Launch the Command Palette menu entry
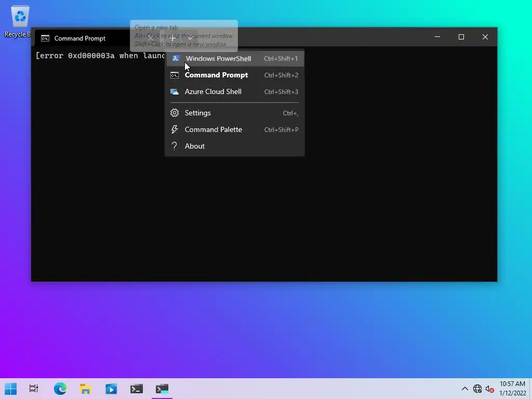The height and width of the screenshot is (399, 532). pos(235,129)
